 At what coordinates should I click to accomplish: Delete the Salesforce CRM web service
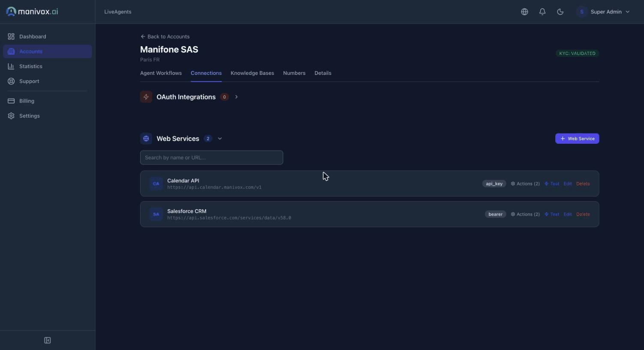click(x=583, y=214)
